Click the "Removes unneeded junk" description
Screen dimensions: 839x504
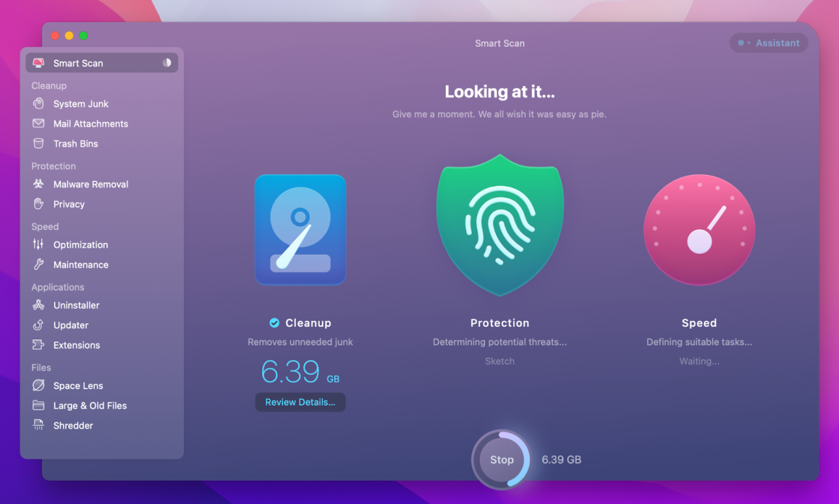coord(300,342)
